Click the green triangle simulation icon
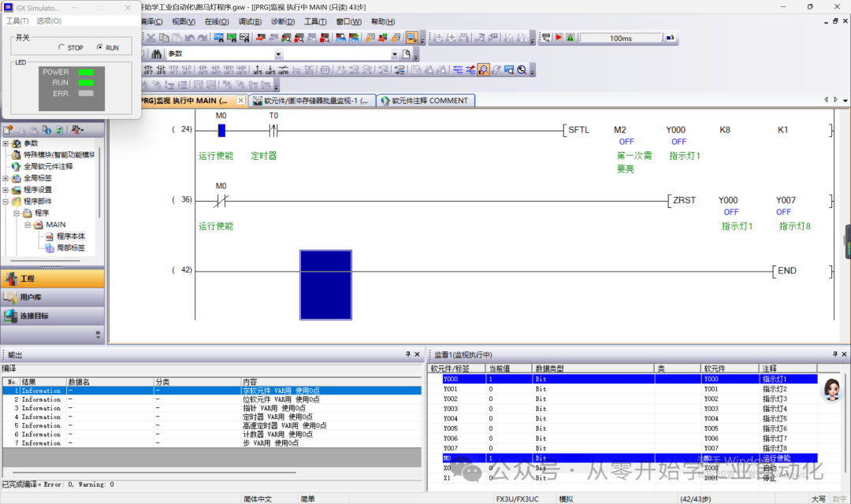Image resolution: width=851 pixels, height=504 pixels. (x=570, y=38)
